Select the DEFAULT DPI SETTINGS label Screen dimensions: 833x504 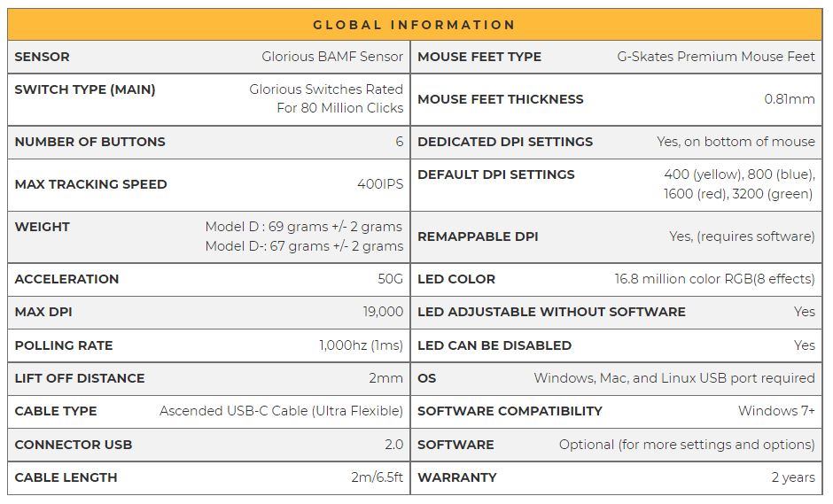coord(496,174)
